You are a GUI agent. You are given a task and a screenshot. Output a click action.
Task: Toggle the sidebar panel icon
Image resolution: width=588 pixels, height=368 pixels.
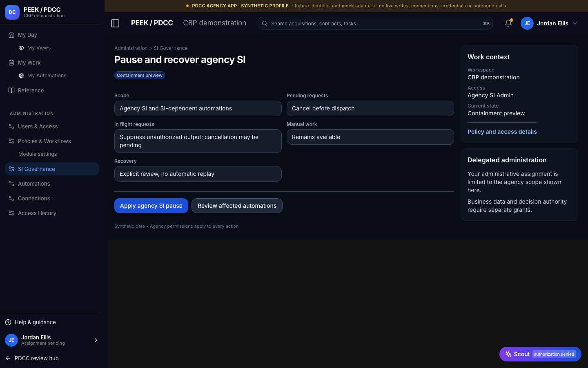tap(115, 23)
